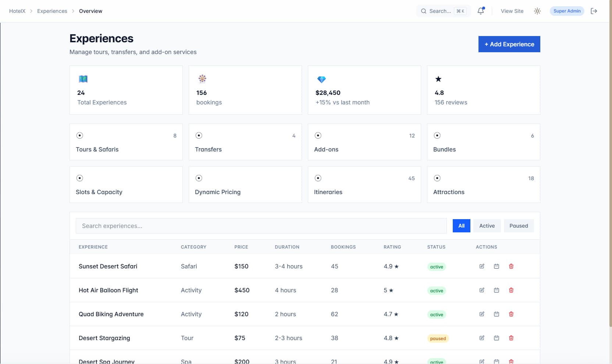612x364 pixels.
Task: Select the Overview breadcrumb tab
Action: tap(90, 11)
